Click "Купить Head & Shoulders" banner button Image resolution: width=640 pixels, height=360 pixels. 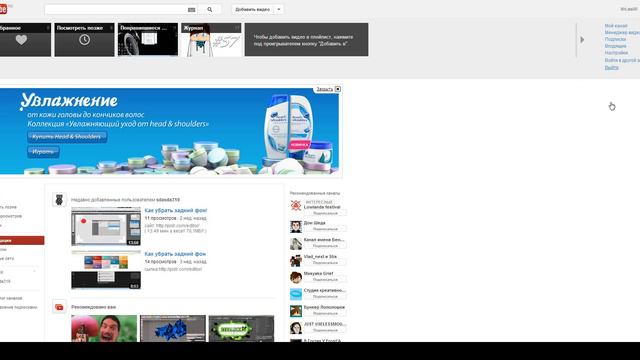[67, 137]
